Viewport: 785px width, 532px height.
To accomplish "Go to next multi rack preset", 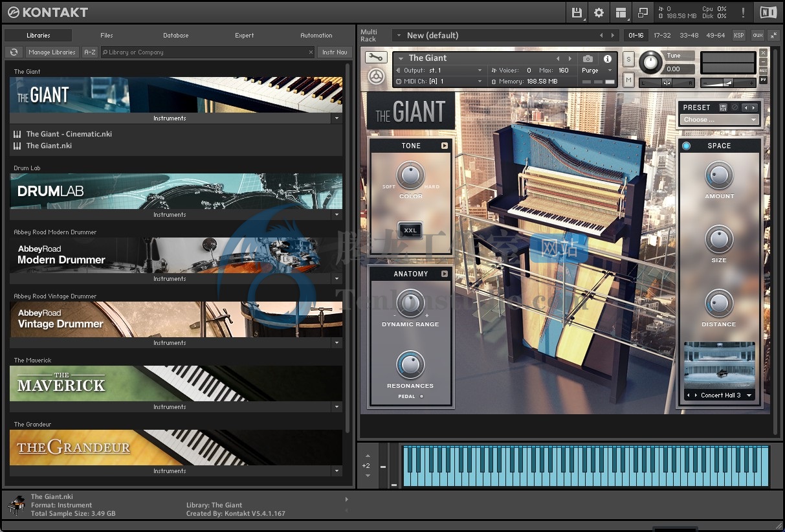I will (x=612, y=35).
